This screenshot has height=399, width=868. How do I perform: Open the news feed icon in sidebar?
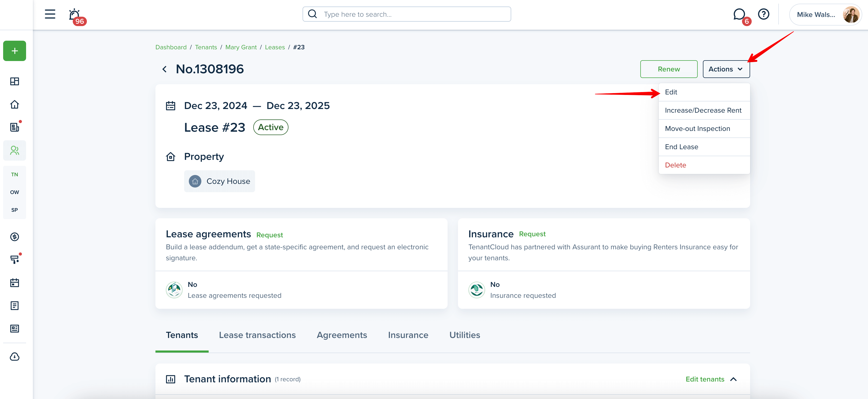[15, 329]
